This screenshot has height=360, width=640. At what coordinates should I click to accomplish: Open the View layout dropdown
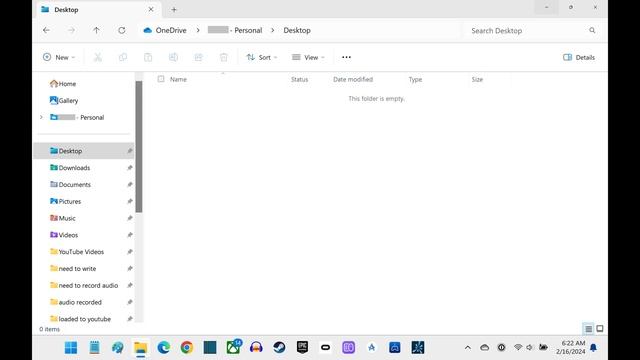308,57
